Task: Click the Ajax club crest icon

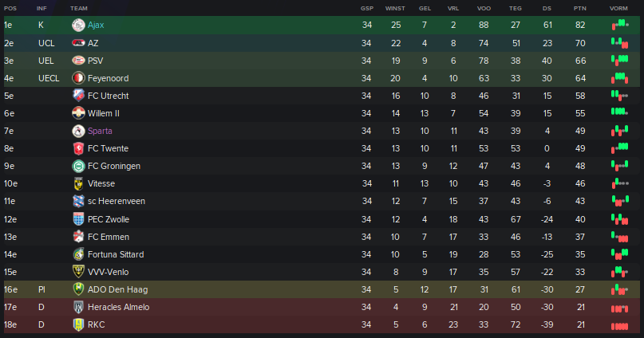Action: click(x=78, y=25)
